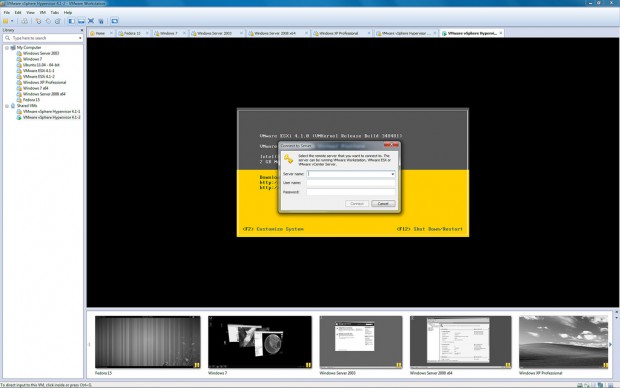Close the active vSphere Hypervisor tab
Viewport: 620px width, 388px height.
[501, 33]
